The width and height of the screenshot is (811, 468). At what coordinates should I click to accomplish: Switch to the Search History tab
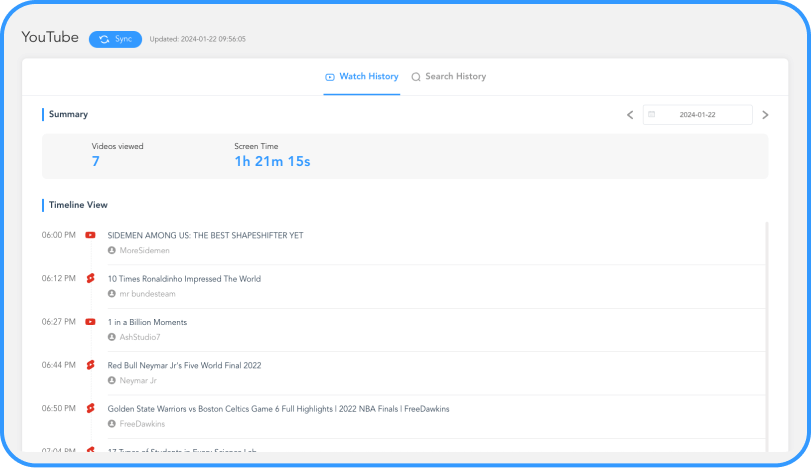(x=448, y=76)
